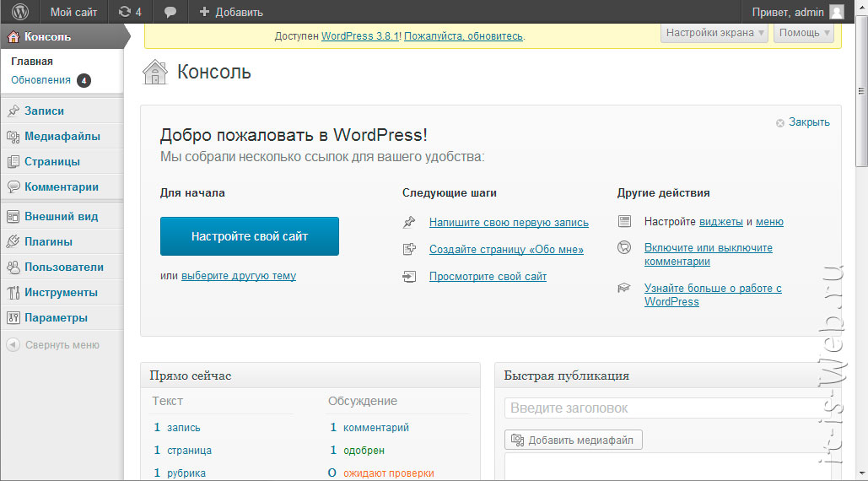
Task: Click the 1 запись link
Action: click(177, 427)
